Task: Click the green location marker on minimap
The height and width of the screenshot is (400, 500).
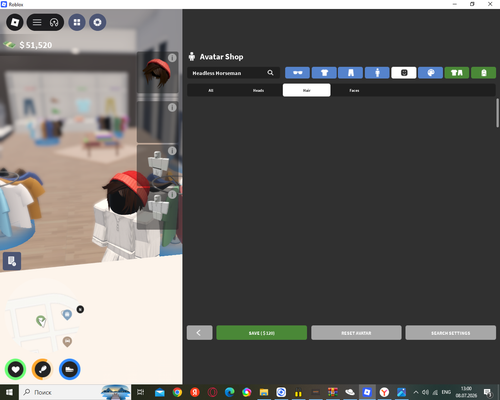Action: click(x=41, y=321)
